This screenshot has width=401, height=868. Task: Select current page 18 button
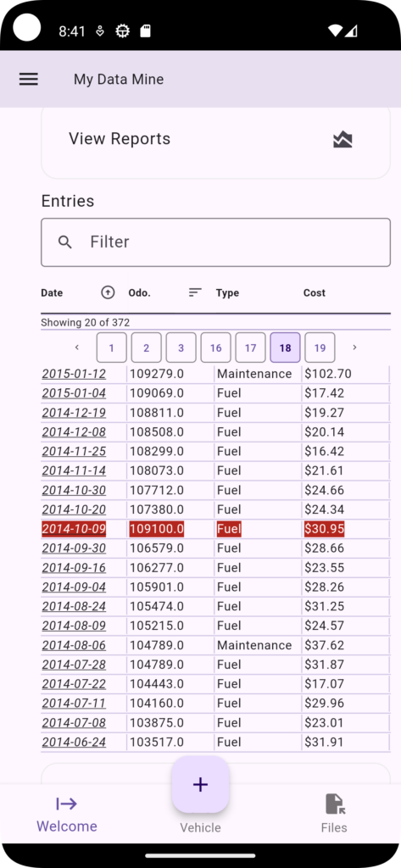(x=285, y=348)
